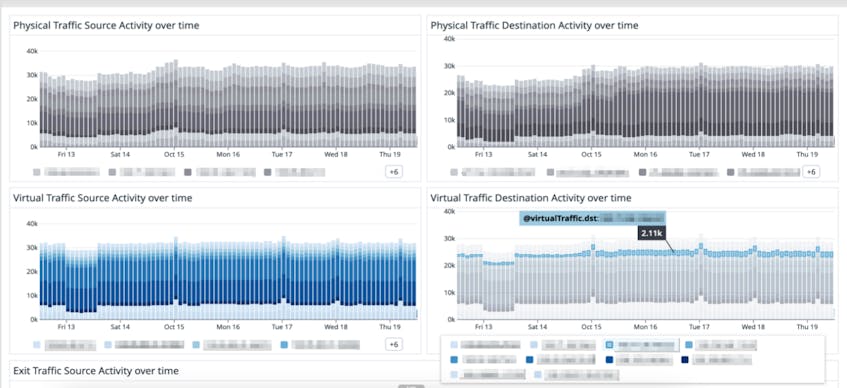Click first legend swatch in Physical Traffic Destination panel
This screenshot has width=847, height=388.
454,172
